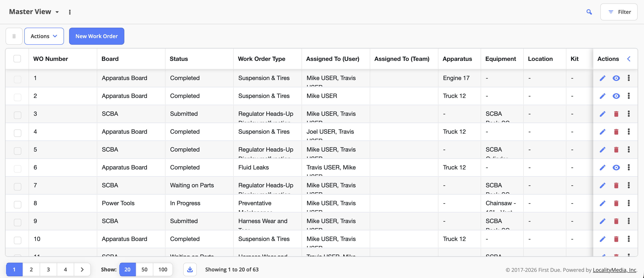The height and width of the screenshot is (278, 644).
Task: Open more options for work order 2
Action: tap(628, 96)
